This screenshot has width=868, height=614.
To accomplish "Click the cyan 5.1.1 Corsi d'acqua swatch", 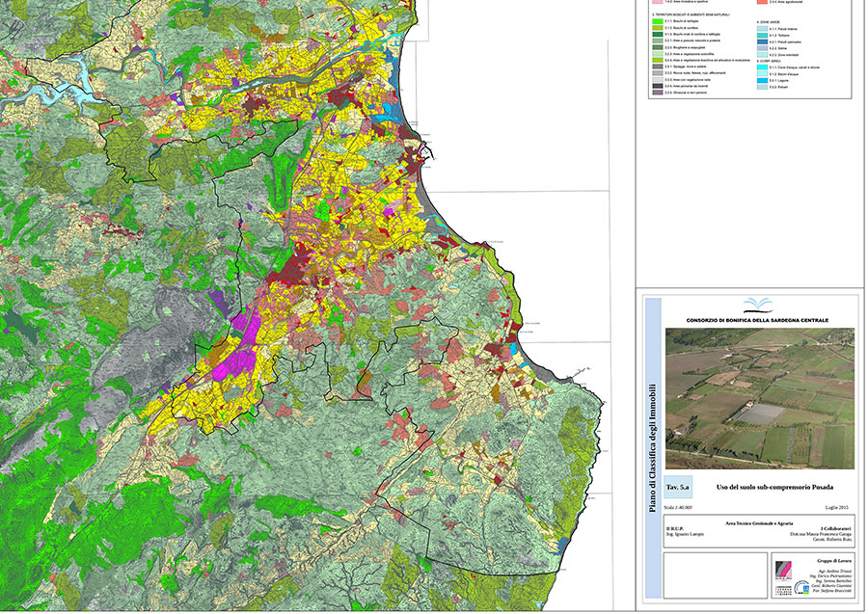I will (x=762, y=67).
